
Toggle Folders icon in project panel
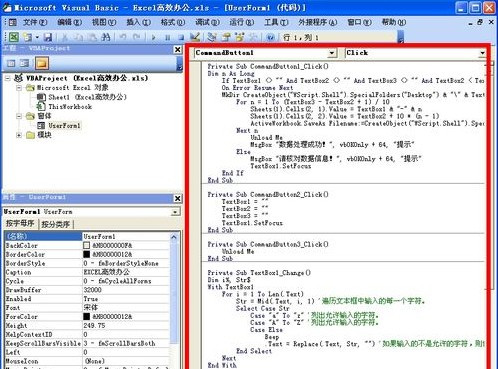tap(42, 63)
